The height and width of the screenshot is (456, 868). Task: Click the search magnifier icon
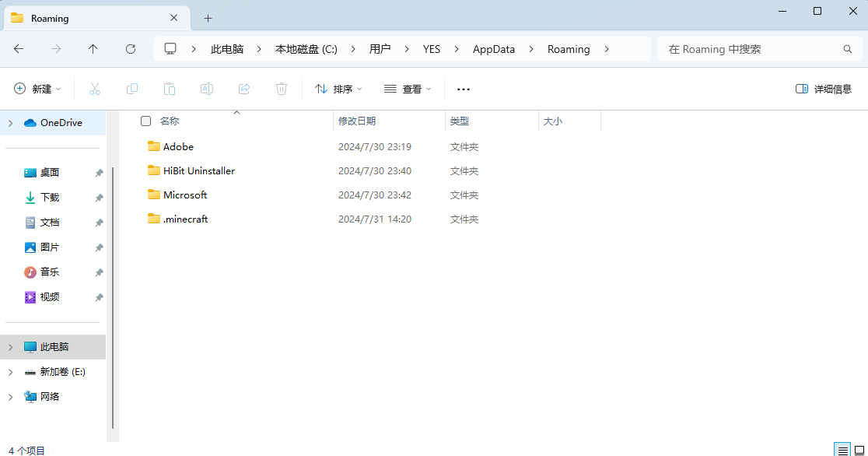click(848, 49)
